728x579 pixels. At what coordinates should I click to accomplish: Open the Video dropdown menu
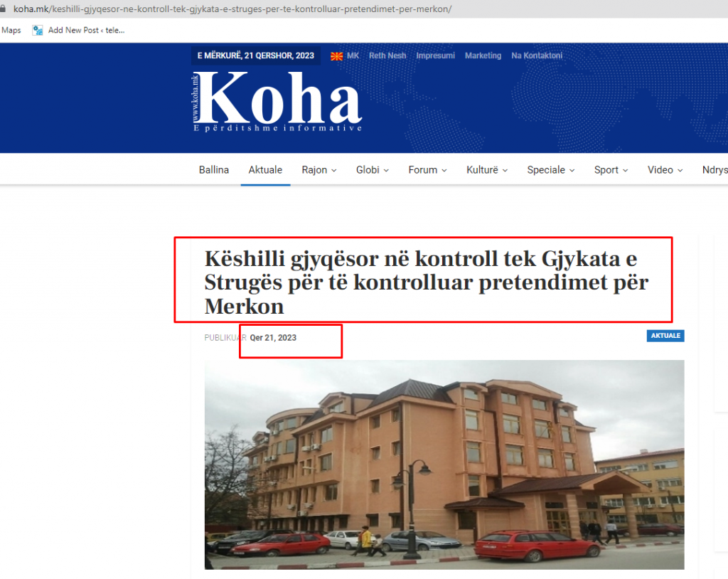pos(665,170)
